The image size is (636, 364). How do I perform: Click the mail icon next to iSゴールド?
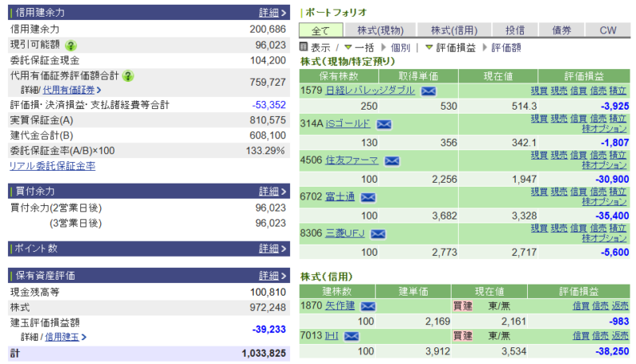[384, 125]
